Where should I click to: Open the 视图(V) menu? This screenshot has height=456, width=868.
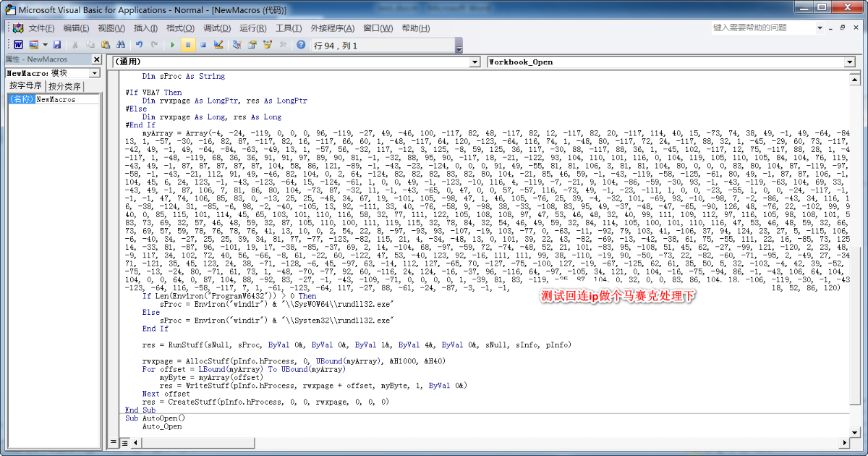(111, 28)
